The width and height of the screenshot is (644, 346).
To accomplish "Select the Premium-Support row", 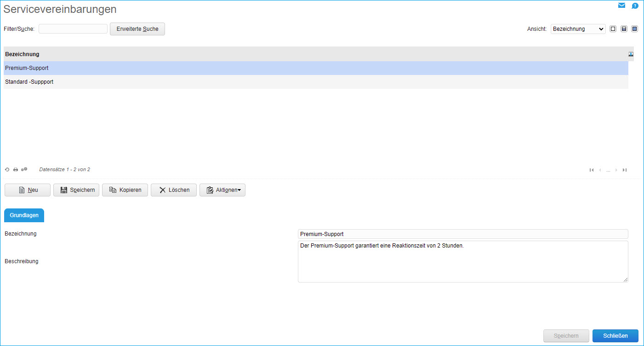I will [x=316, y=68].
